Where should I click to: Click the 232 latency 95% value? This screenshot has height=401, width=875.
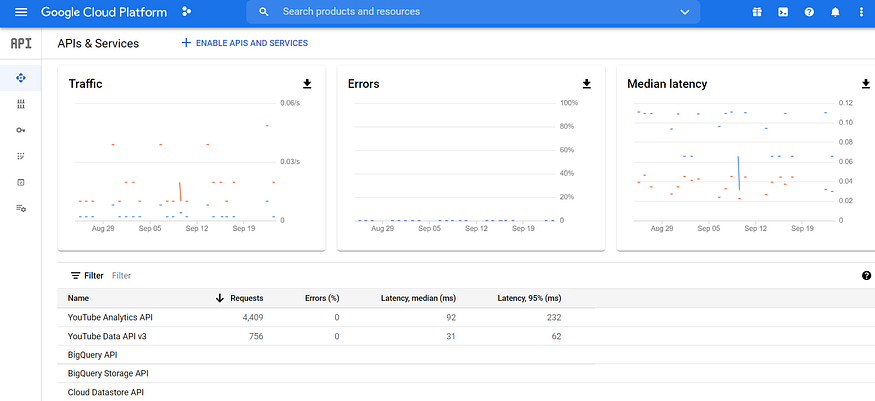[554, 317]
